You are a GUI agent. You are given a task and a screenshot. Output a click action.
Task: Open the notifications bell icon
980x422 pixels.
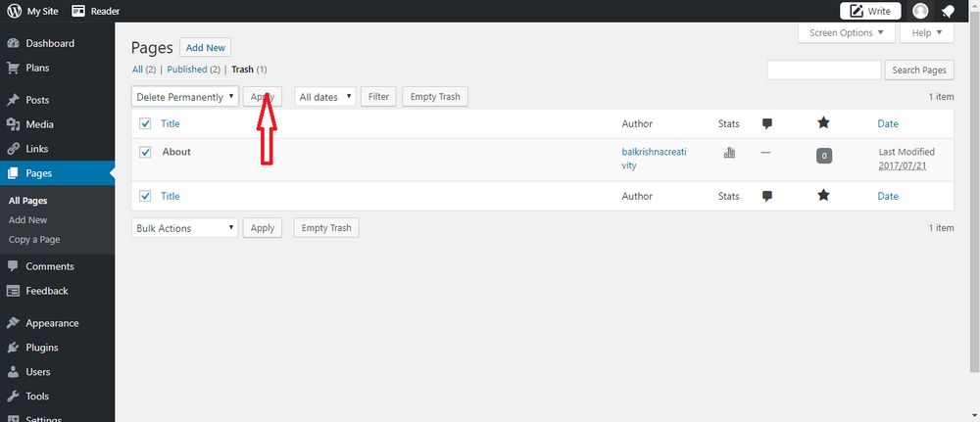[948, 11]
